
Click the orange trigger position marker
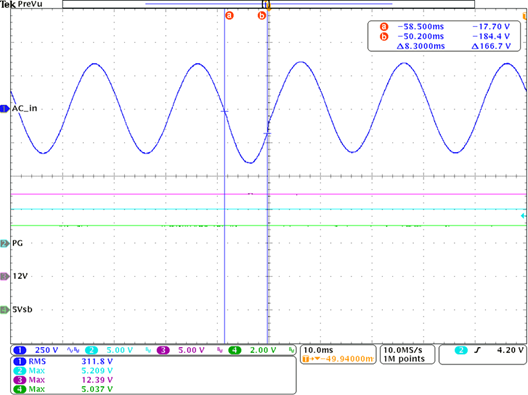pos(269,6)
